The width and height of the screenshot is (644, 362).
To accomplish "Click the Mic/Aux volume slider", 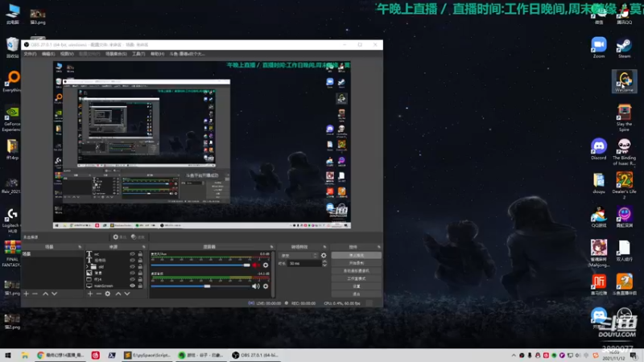I will point(200,265).
